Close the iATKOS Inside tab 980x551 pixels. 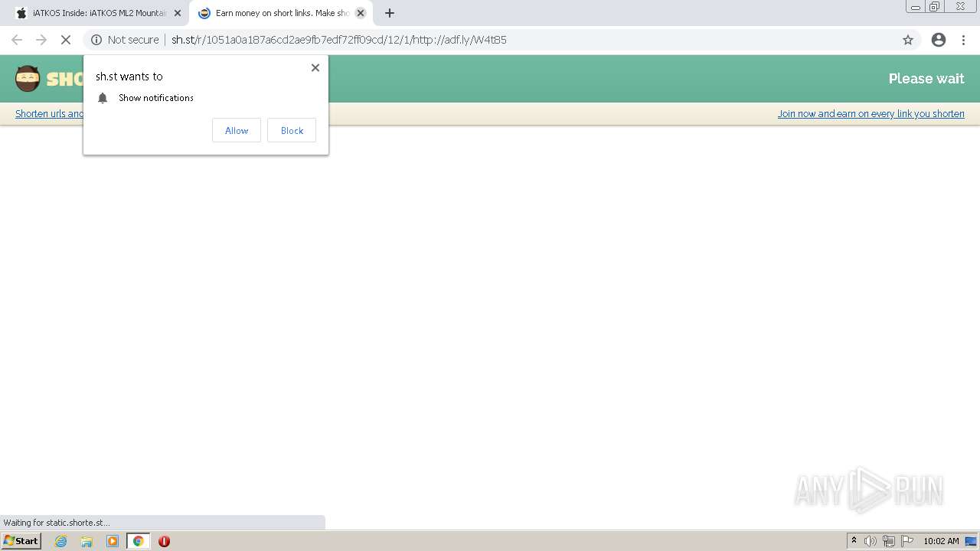pyautogui.click(x=177, y=13)
